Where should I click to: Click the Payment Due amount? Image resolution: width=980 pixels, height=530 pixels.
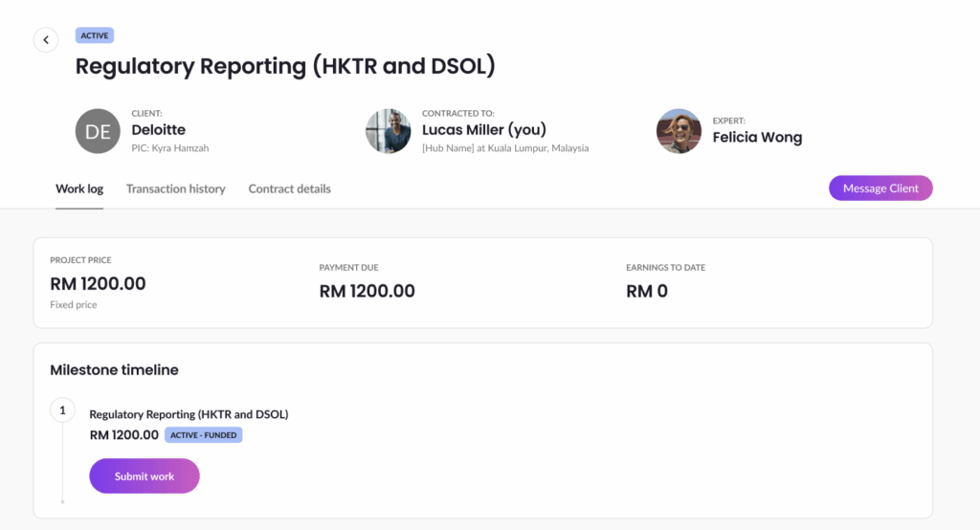click(367, 291)
